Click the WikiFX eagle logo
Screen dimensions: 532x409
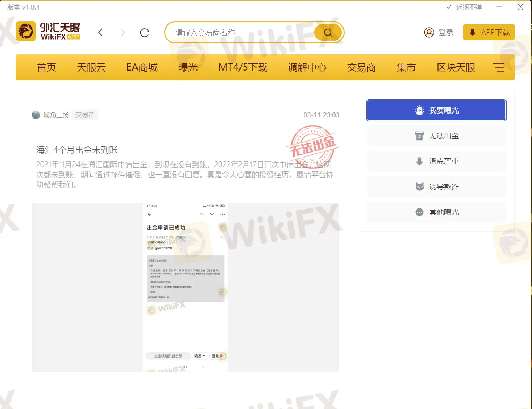[x=24, y=31]
